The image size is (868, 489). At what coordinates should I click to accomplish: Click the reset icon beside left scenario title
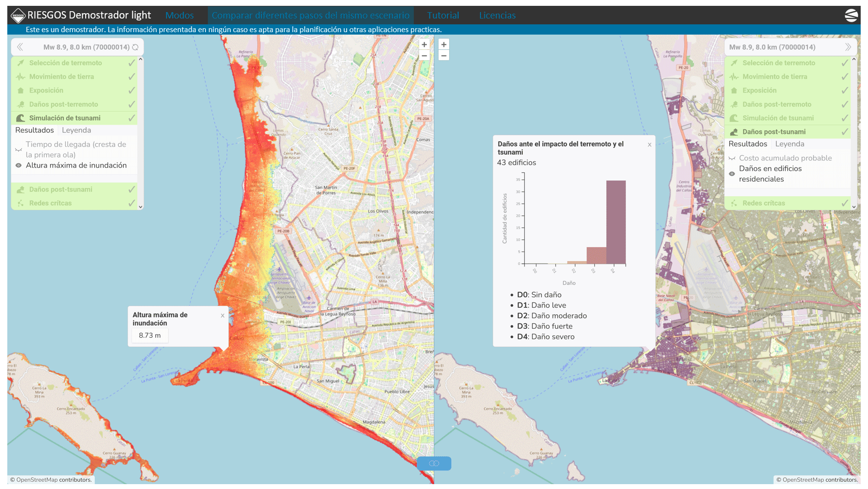[135, 47]
